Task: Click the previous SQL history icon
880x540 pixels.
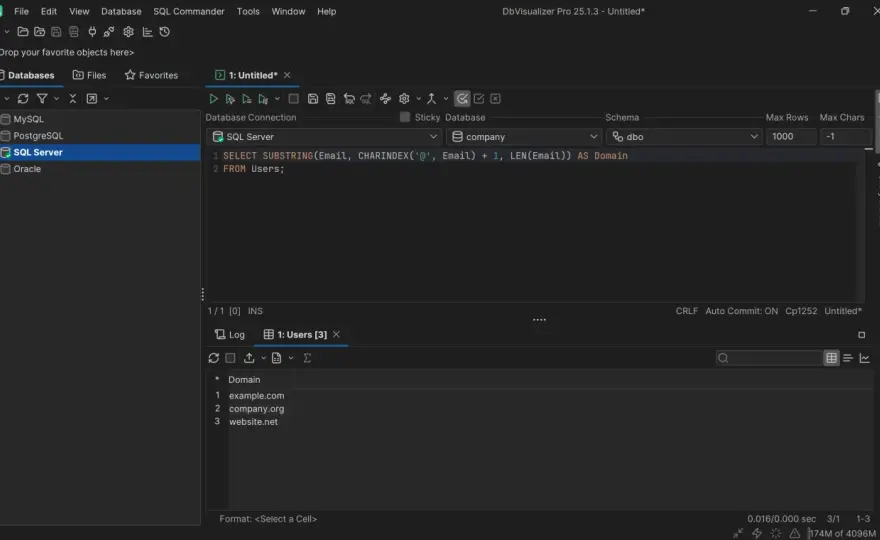Action: [349, 99]
